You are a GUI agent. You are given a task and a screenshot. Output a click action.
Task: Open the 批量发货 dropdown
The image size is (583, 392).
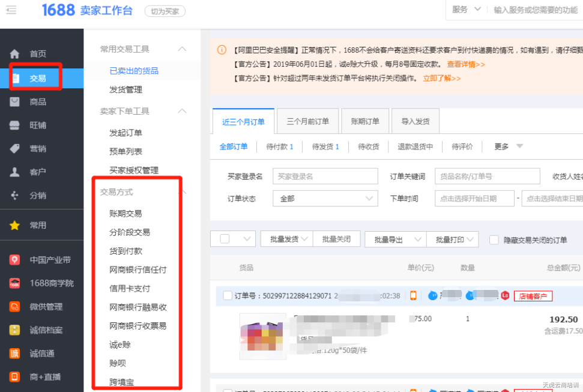[x=286, y=239]
